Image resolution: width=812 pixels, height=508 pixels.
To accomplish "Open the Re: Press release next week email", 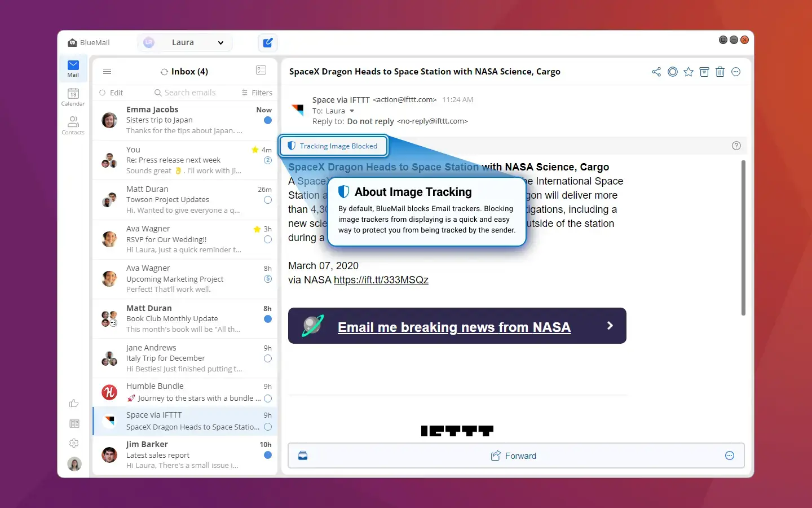I will click(x=185, y=160).
